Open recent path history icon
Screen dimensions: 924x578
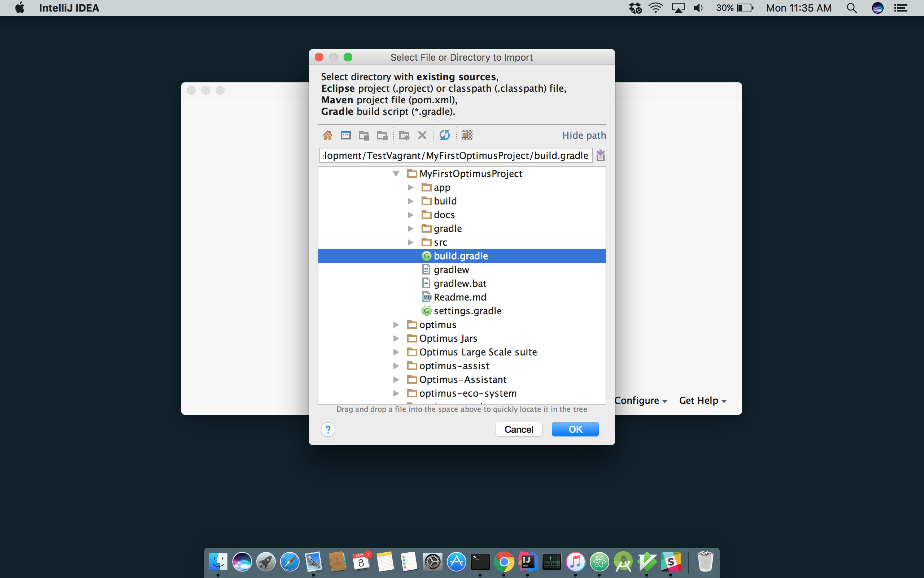coord(601,155)
